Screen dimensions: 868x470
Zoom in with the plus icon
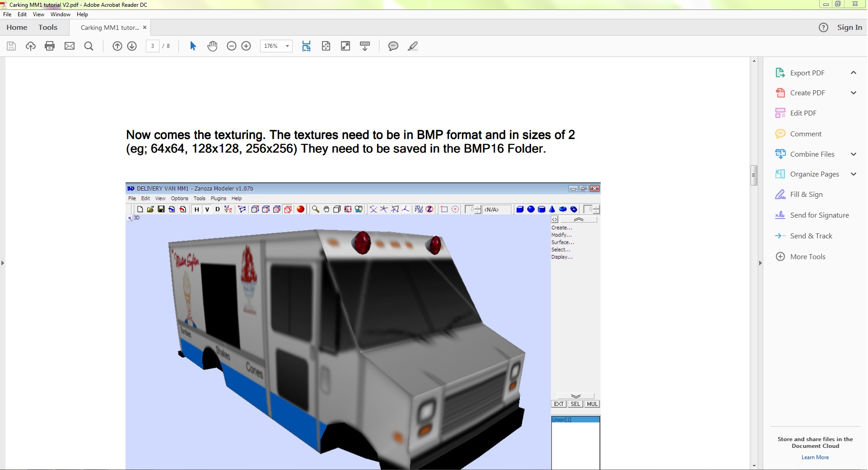pyautogui.click(x=246, y=46)
